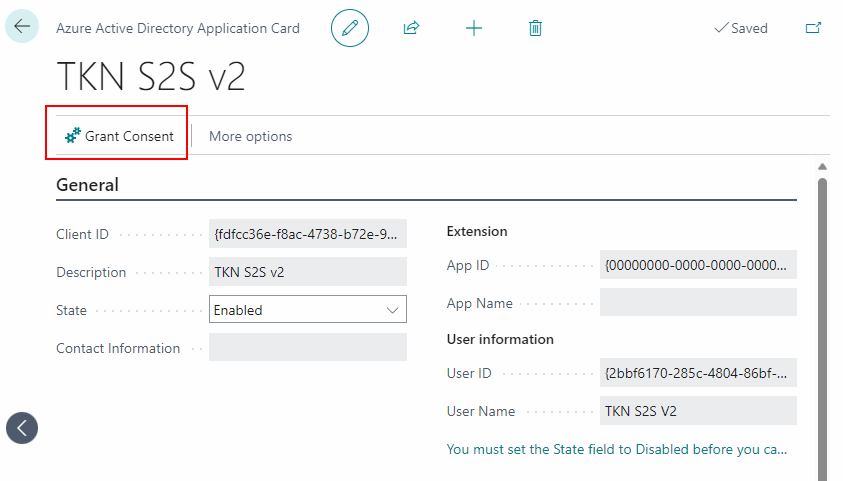Click the Grant Consent action
This screenshot has height=481, width=843.
[129, 136]
